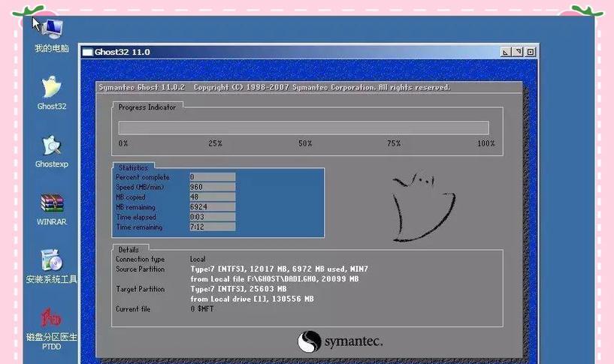The image size is (614, 364).
Task: Open the 安装系统工具 desktop icon
Action: tap(51, 266)
